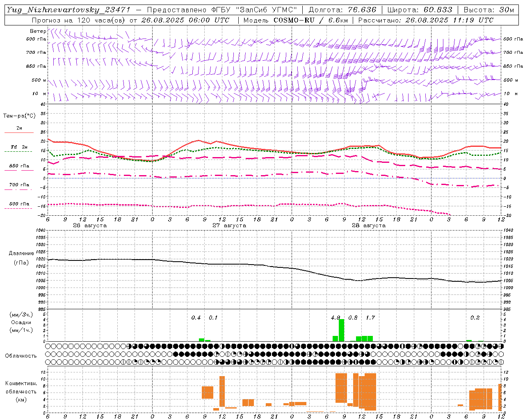Image resolution: width=525 pixels, height=420 pixels.
Task: Click the Осадки panel label
Action: pyautogui.click(x=21, y=322)
